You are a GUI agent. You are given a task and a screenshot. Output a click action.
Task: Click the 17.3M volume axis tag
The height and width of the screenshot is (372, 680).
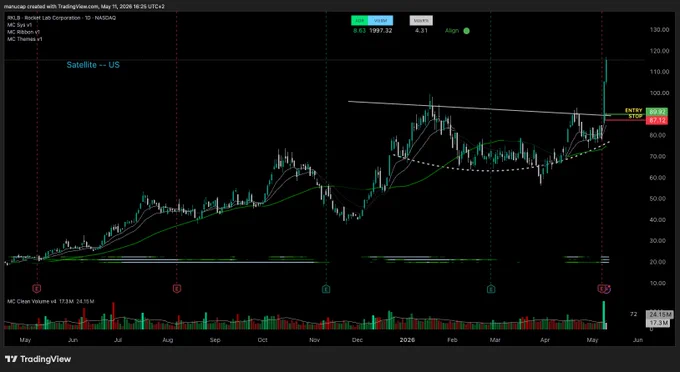point(659,323)
